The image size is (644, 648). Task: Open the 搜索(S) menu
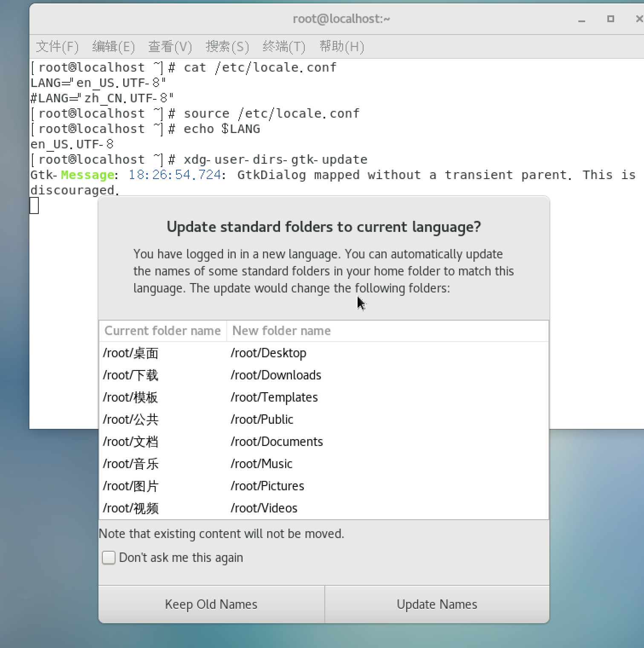coord(227,46)
